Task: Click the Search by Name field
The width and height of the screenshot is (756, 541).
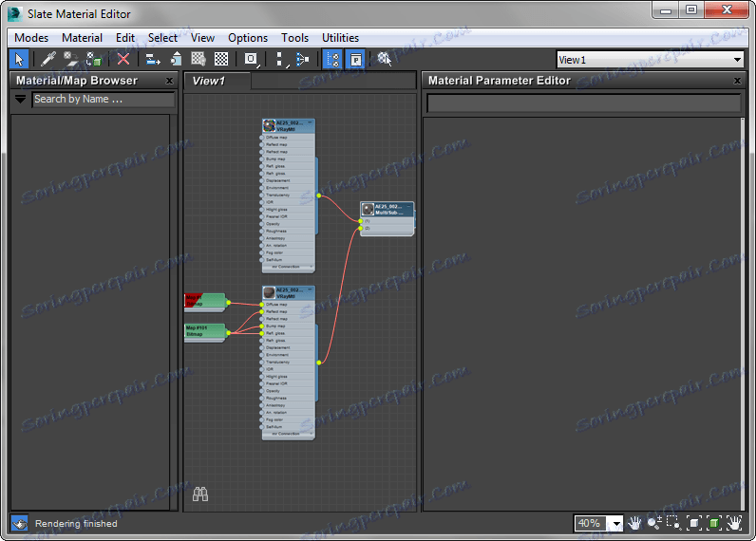Action: (x=104, y=100)
